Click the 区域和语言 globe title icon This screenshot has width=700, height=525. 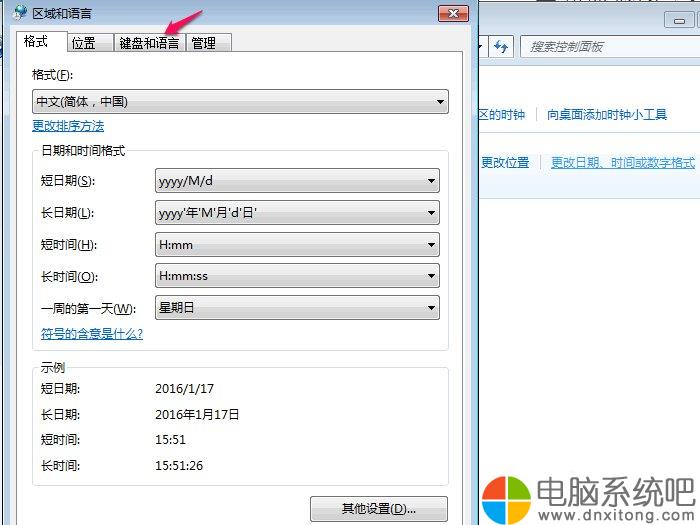(20, 12)
